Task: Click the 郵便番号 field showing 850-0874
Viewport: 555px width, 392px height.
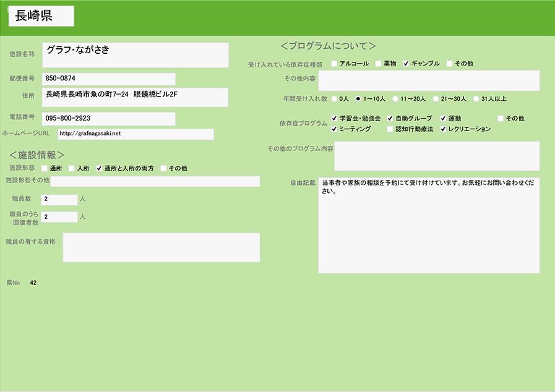Action: (109, 79)
